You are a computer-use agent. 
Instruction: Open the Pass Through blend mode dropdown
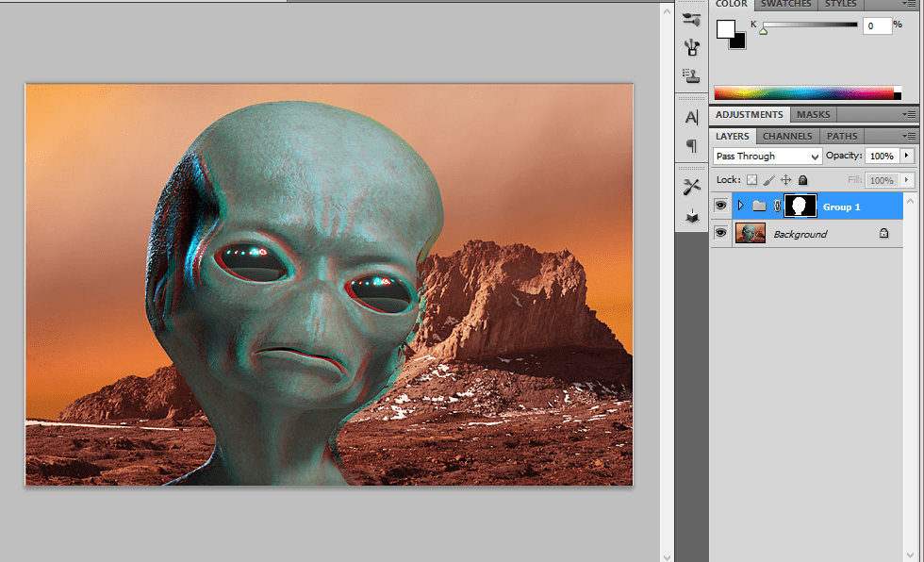(767, 157)
